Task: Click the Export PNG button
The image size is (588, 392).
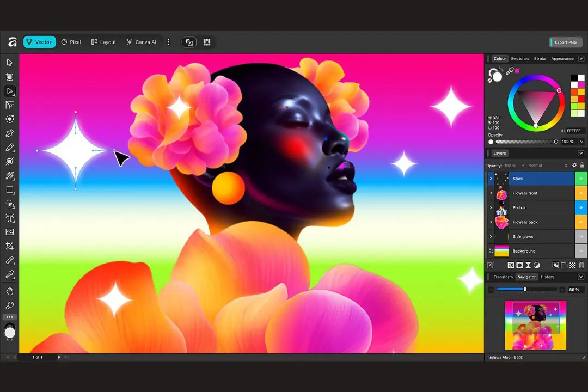Action: pos(566,42)
